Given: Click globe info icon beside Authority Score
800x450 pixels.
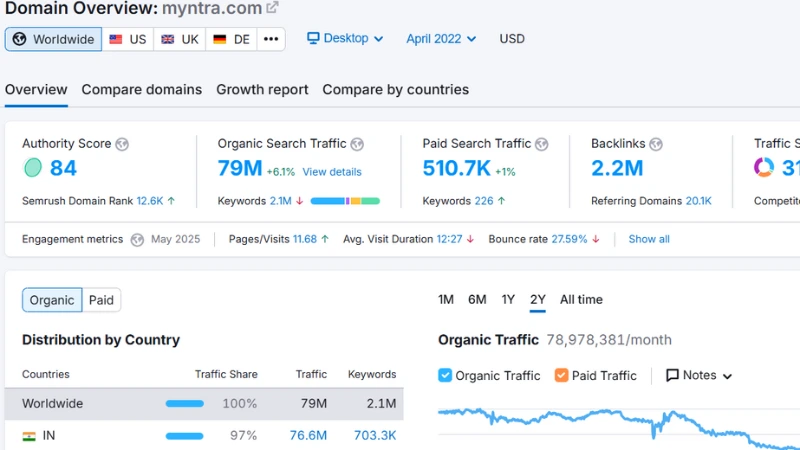Looking at the screenshot, I should point(122,144).
